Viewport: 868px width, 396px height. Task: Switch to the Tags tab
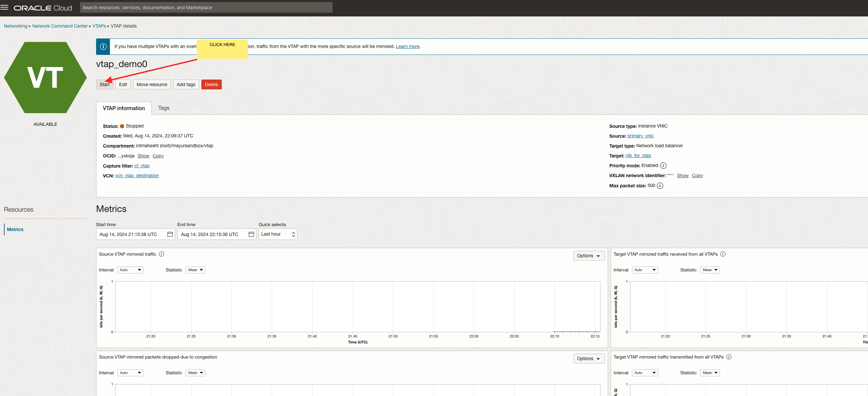[164, 108]
